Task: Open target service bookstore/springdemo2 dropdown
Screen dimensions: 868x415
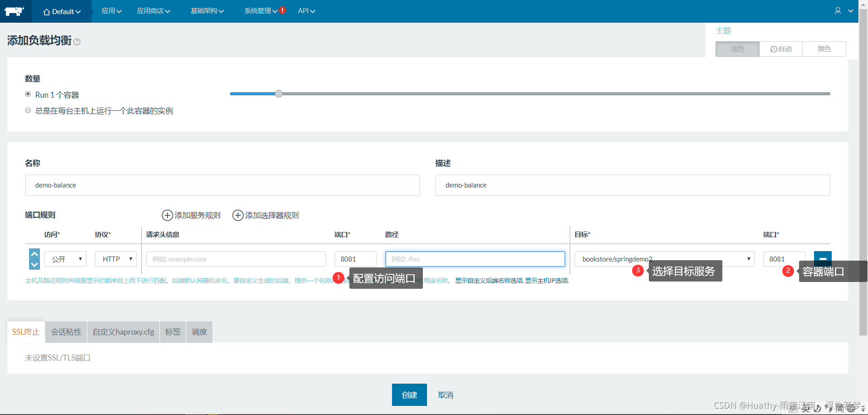Action: pyautogui.click(x=664, y=259)
